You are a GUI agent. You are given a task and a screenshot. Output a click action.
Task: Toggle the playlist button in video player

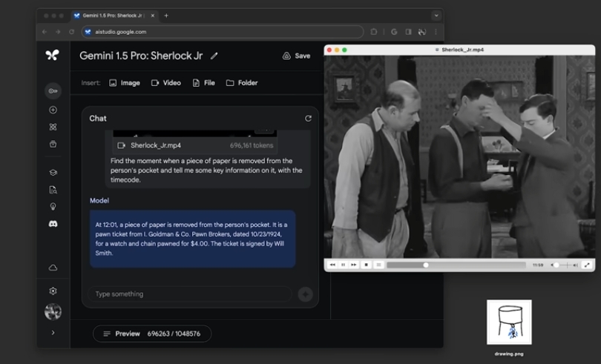click(x=378, y=265)
